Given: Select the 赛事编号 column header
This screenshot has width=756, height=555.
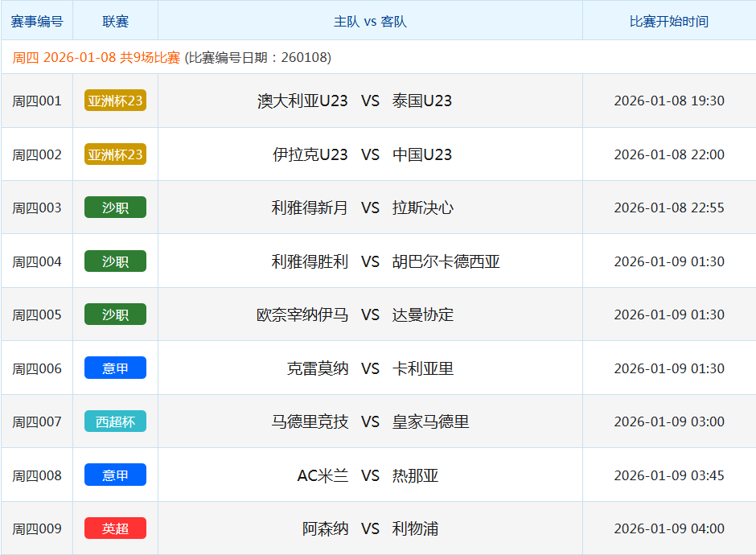Looking at the screenshot, I should tap(36, 21).
